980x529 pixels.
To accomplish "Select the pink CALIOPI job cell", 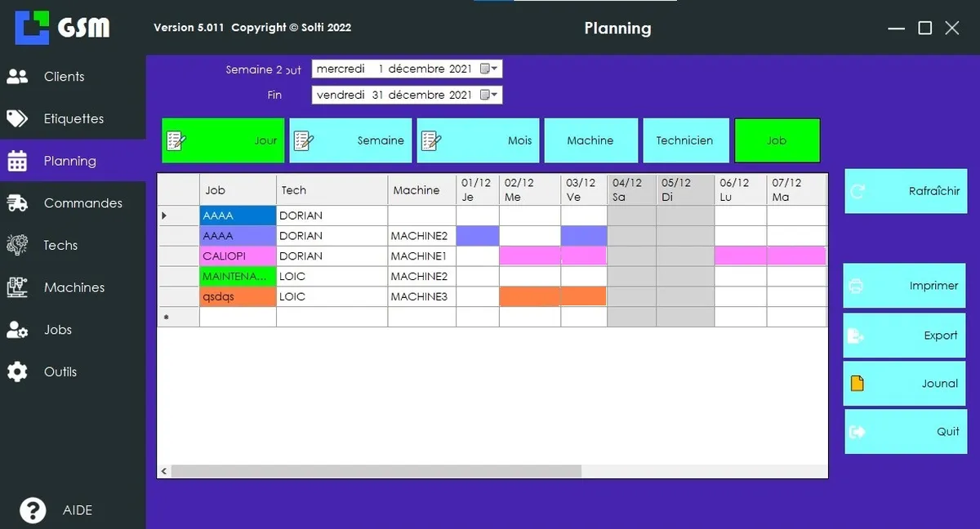I will [238, 256].
